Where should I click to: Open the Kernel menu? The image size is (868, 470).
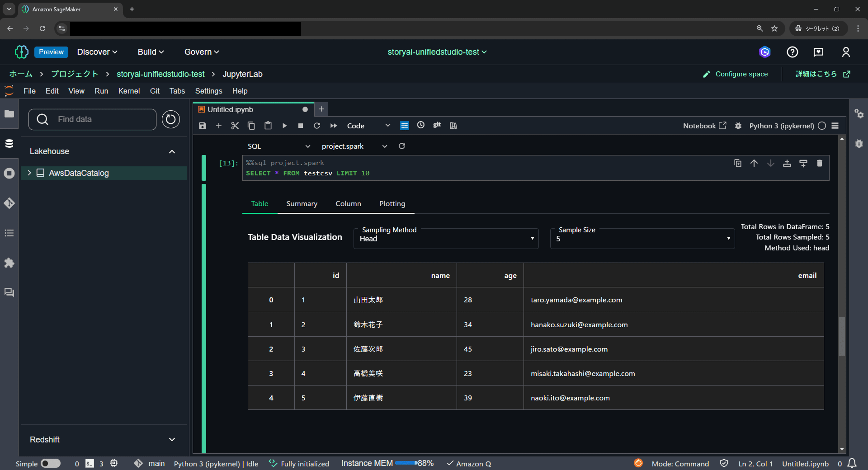click(x=129, y=91)
